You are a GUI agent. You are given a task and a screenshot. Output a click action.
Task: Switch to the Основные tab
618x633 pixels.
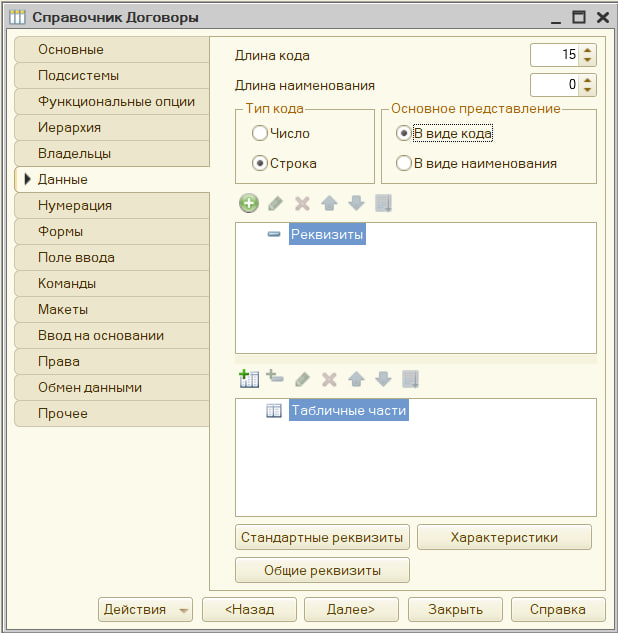[x=112, y=50]
